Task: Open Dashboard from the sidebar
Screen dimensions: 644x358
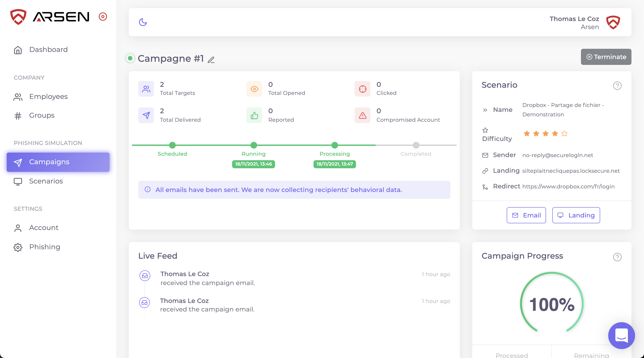Action: tap(48, 49)
